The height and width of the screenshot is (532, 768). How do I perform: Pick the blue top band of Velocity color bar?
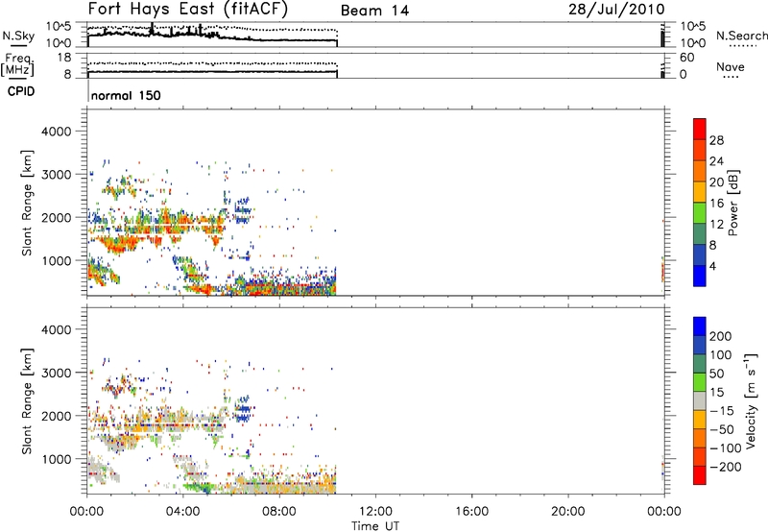pyautogui.click(x=700, y=326)
